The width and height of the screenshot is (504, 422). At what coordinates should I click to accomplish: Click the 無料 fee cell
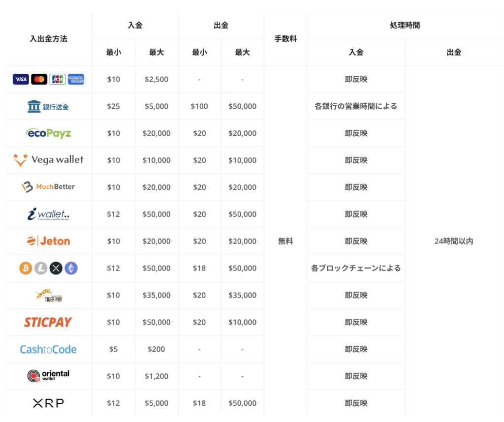[285, 241]
